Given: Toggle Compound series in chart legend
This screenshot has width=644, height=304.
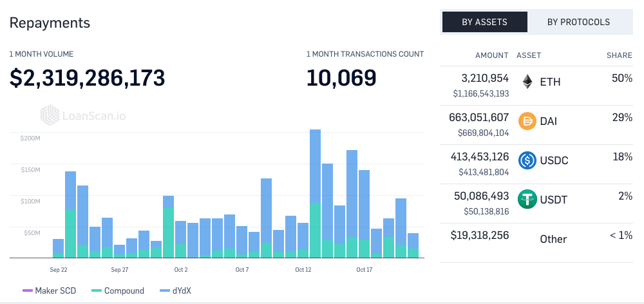Looking at the screenshot, I should click(118, 291).
